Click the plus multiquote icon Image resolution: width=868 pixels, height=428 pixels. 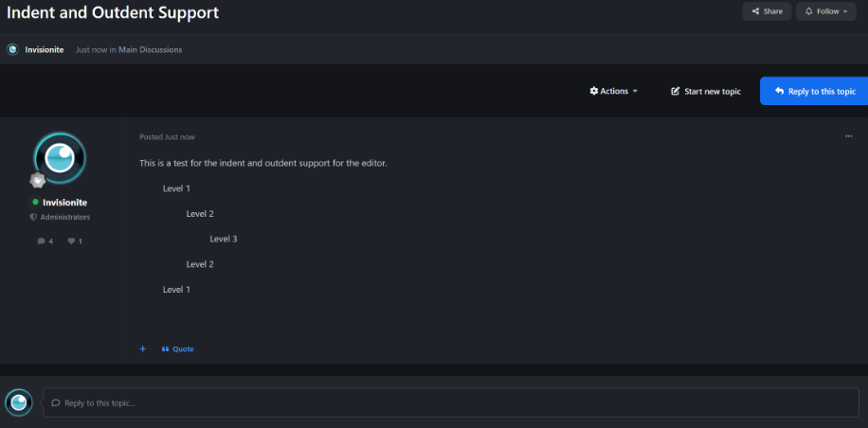click(x=143, y=348)
